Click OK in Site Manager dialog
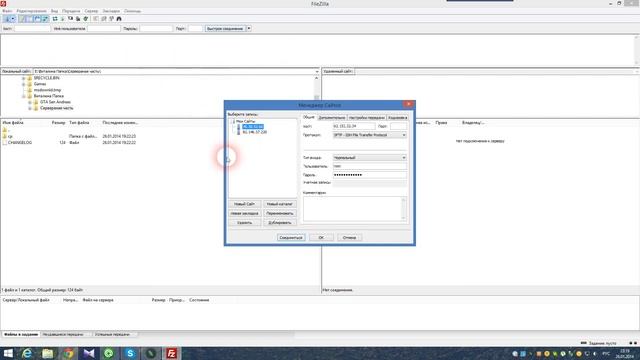The height and width of the screenshot is (360, 640). (321, 238)
